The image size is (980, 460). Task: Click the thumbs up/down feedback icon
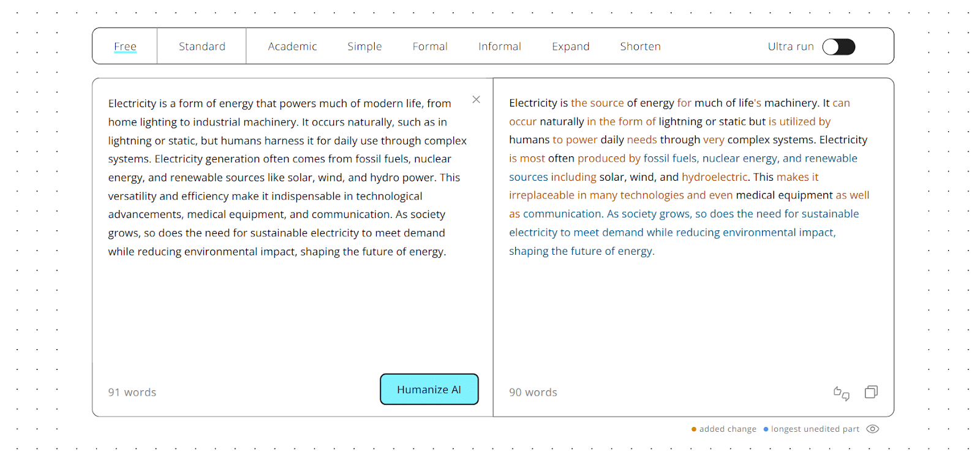[x=842, y=393]
